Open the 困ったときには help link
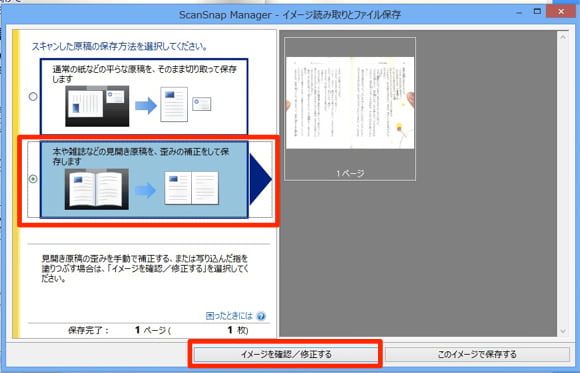580x373 pixels. click(x=229, y=316)
